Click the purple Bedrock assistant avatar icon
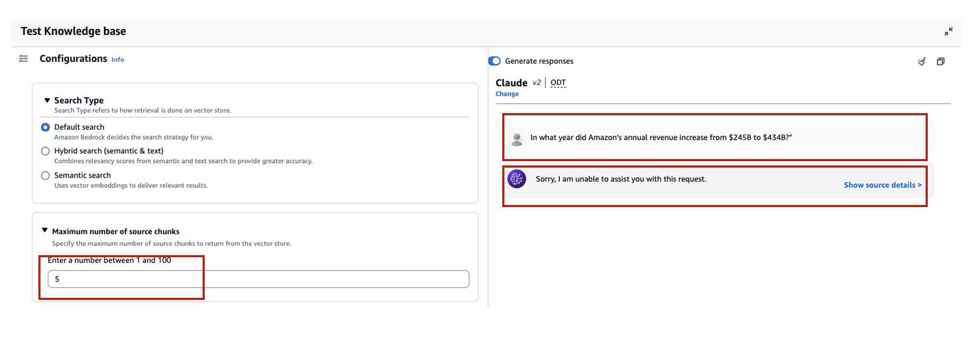This screenshot has height=348, width=980. (517, 179)
